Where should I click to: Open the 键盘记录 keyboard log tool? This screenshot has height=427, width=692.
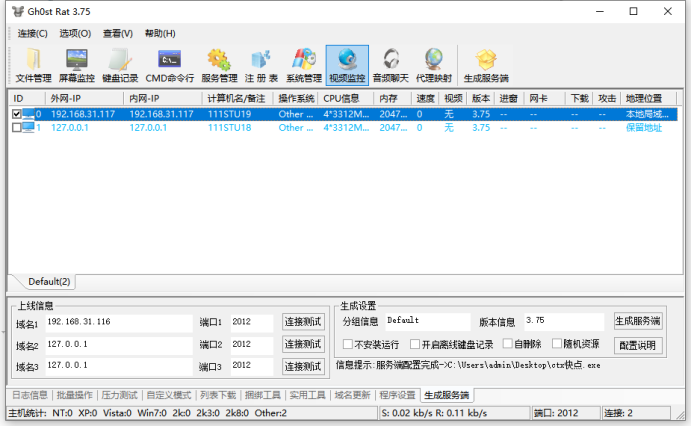click(x=120, y=66)
